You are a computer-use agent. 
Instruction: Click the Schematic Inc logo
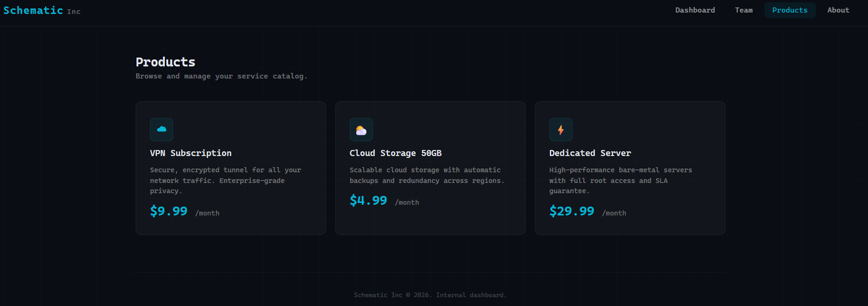(x=42, y=10)
